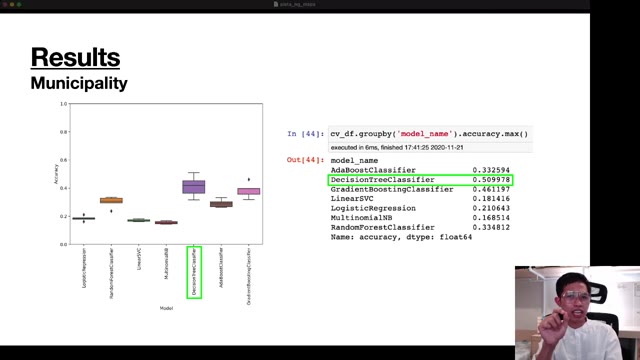Click the Results slide heading
The width and height of the screenshot is (640, 360).
76,57
